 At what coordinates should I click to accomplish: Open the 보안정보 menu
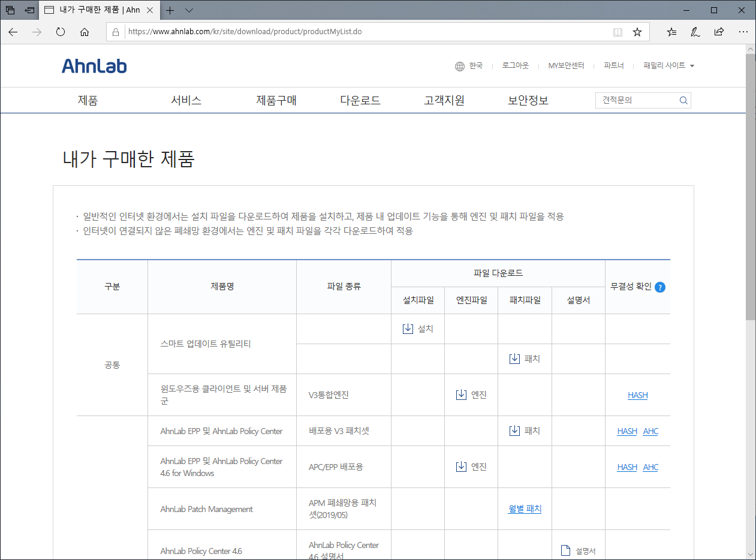(528, 101)
